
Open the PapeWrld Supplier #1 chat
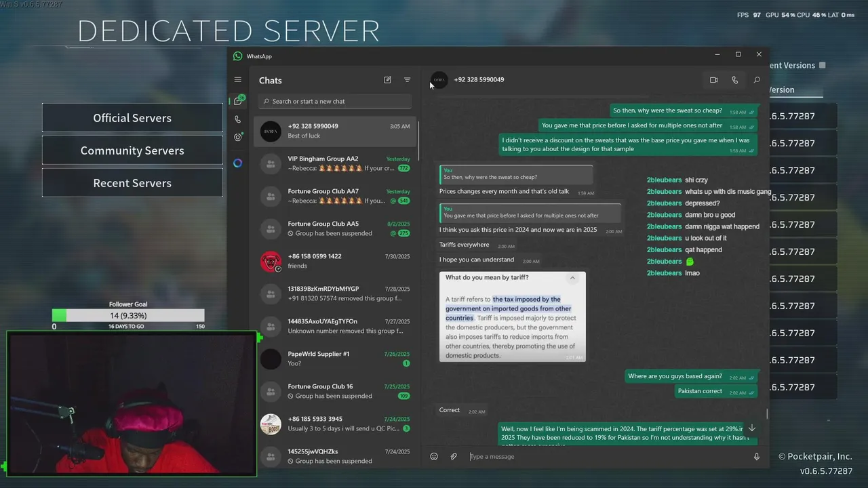[335, 359]
